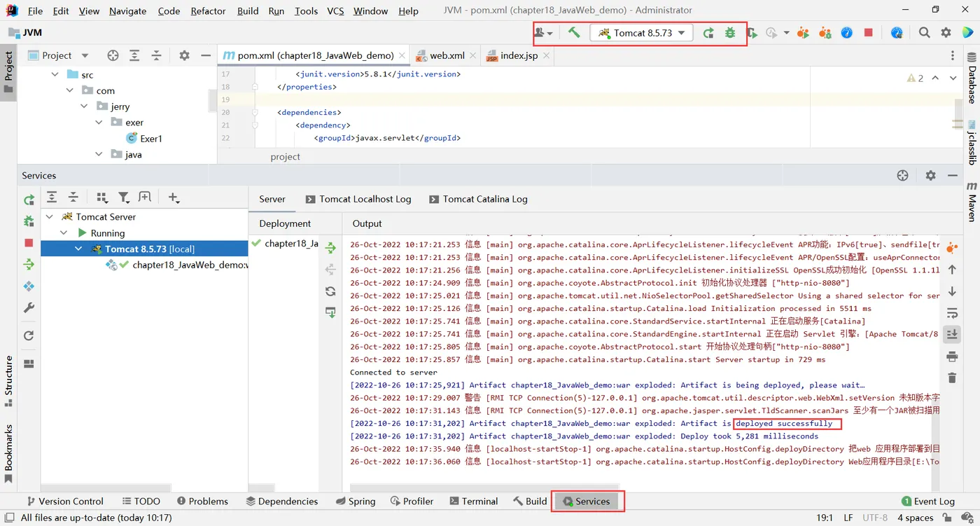Toggle Maven sidebar tool window
Viewport: 980px width, 526px height.
(972, 202)
